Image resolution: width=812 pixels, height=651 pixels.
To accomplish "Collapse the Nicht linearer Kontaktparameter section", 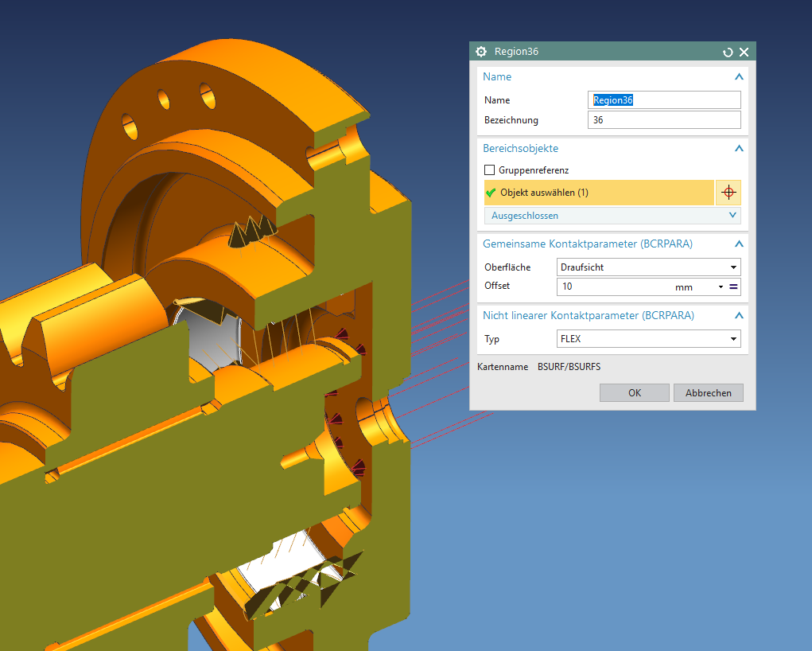I will point(738,315).
